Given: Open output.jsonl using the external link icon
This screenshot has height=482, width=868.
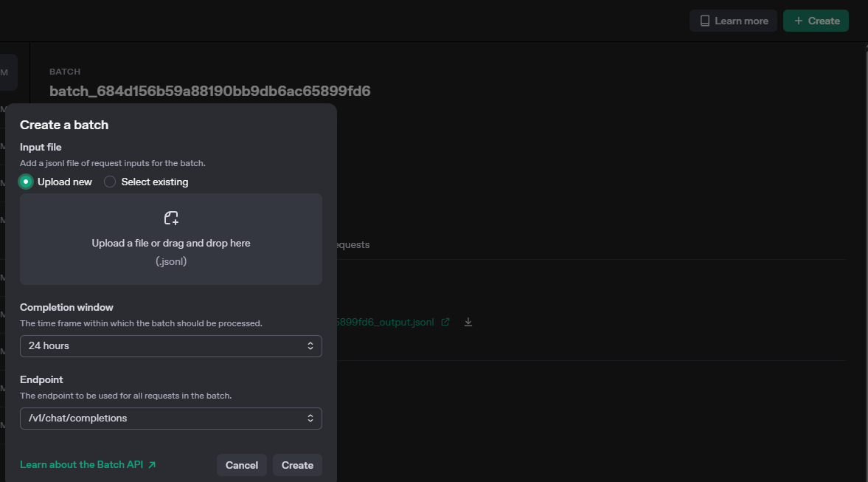Looking at the screenshot, I should point(445,321).
